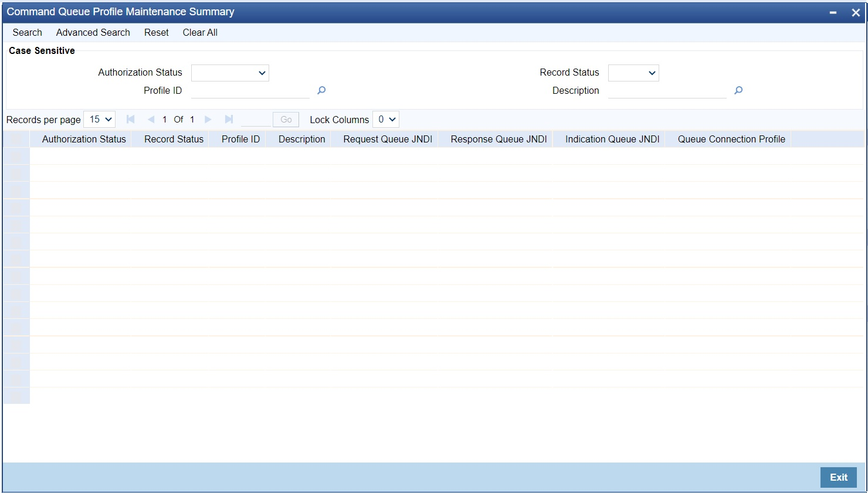Image resolution: width=868 pixels, height=493 pixels.
Task: Click Description column header
Action: (x=302, y=139)
